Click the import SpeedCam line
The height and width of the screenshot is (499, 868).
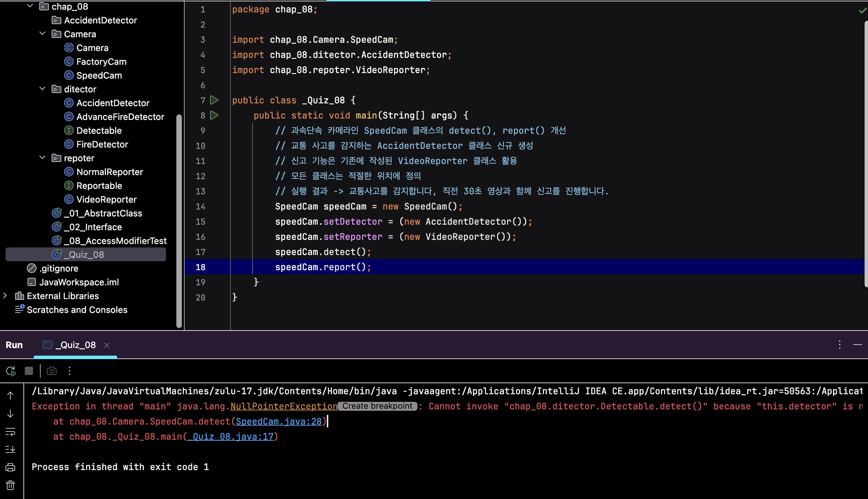tap(315, 40)
